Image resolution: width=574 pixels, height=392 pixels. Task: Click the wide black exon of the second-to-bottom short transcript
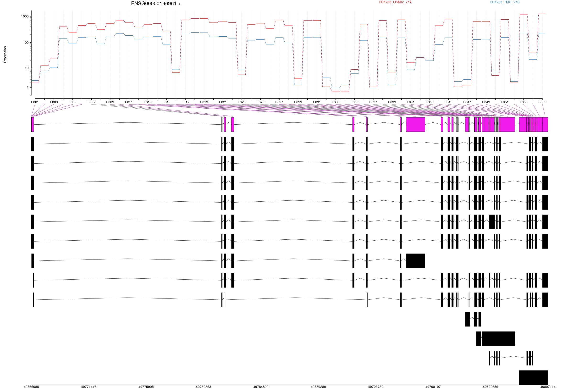(498, 339)
